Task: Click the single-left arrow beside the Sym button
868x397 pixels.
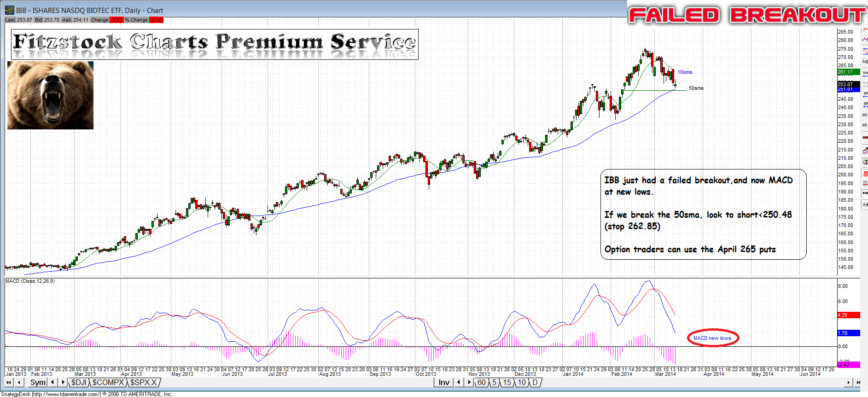Action: (19, 382)
